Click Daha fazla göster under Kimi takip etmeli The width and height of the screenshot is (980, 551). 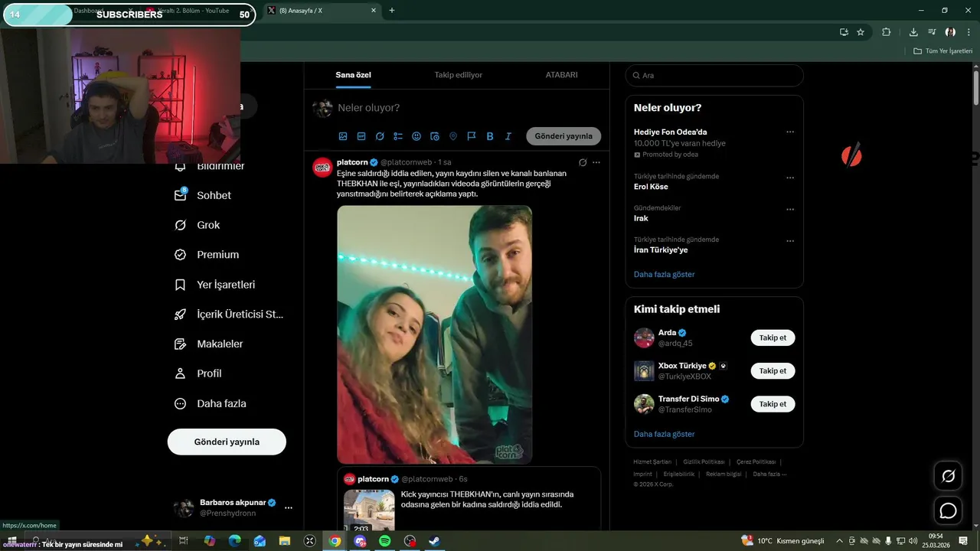click(x=665, y=434)
